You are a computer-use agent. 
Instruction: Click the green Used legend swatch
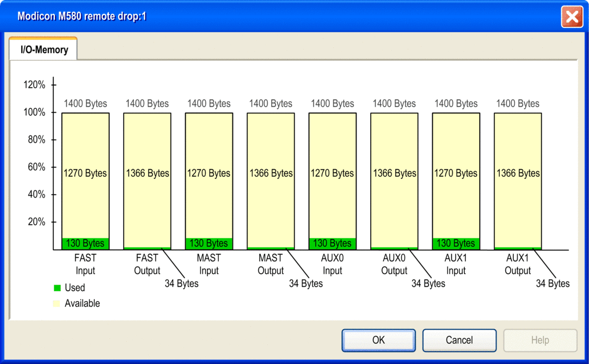pos(57,288)
